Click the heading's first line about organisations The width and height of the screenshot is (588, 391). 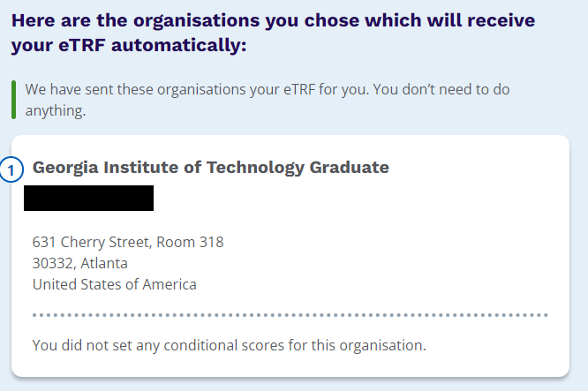tap(273, 20)
